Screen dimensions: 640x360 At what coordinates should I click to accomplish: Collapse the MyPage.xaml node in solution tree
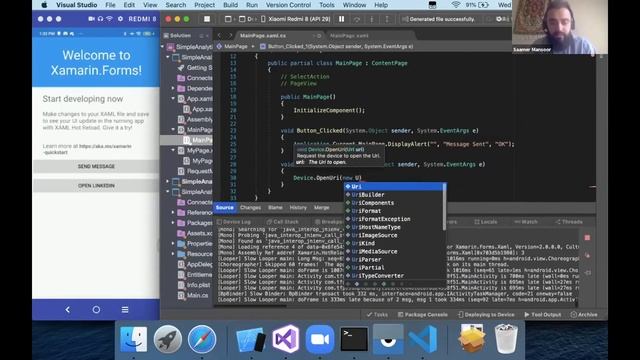click(x=173, y=150)
